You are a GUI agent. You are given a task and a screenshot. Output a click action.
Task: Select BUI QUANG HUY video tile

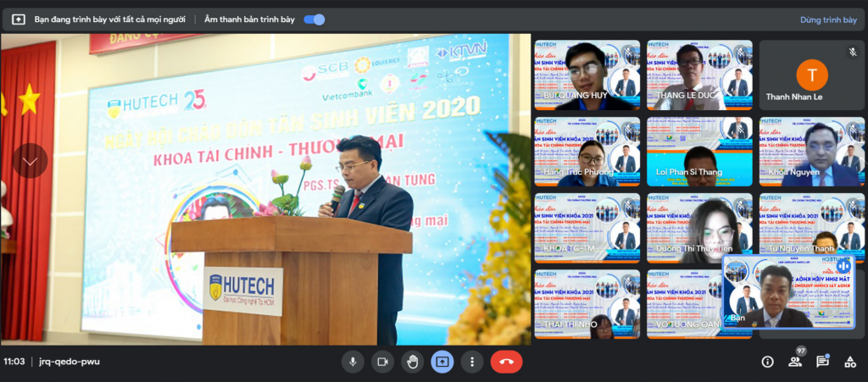587,75
